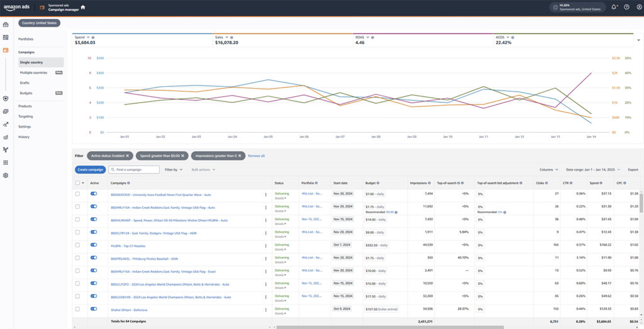Open the nine-dot apps grid icon

click(x=5, y=162)
